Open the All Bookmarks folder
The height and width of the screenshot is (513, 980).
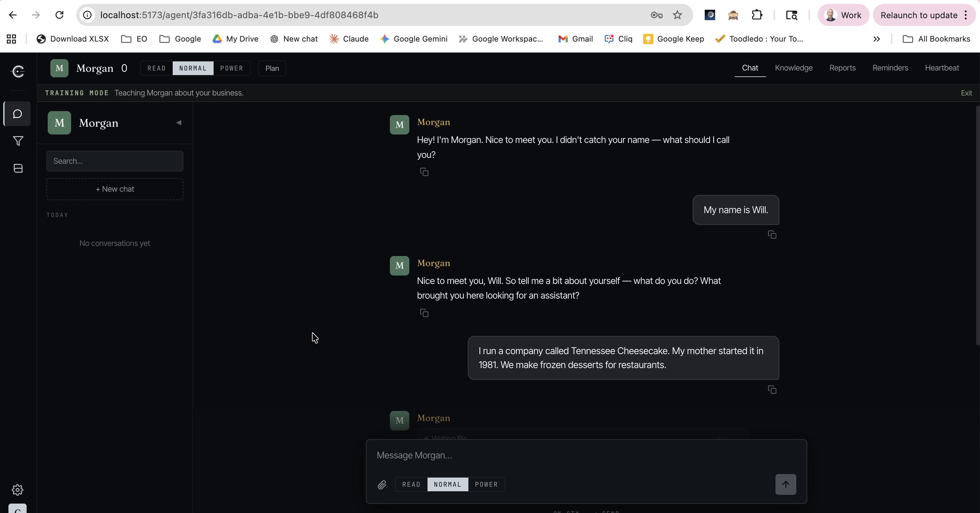936,39
